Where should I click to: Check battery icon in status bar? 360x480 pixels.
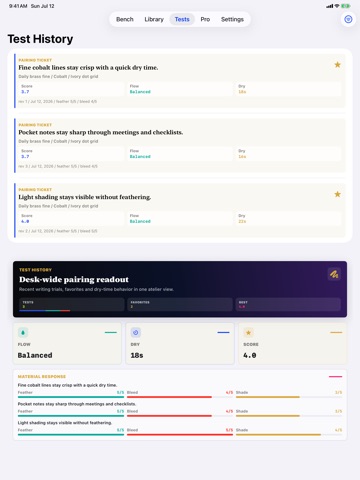(x=346, y=6)
